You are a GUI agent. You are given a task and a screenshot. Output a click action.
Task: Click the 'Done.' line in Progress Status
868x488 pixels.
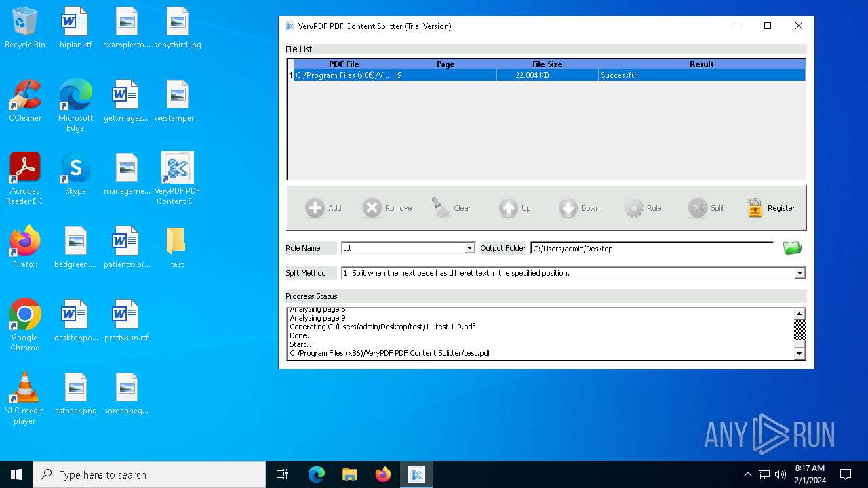[x=299, y=335]
